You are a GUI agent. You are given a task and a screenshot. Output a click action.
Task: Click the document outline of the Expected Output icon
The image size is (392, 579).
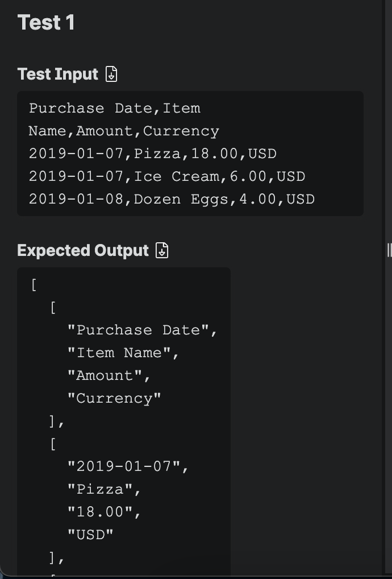coord(162,250)
